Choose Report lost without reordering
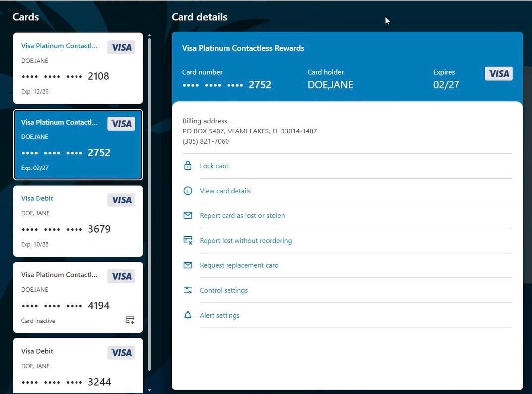 pos(245,240)
